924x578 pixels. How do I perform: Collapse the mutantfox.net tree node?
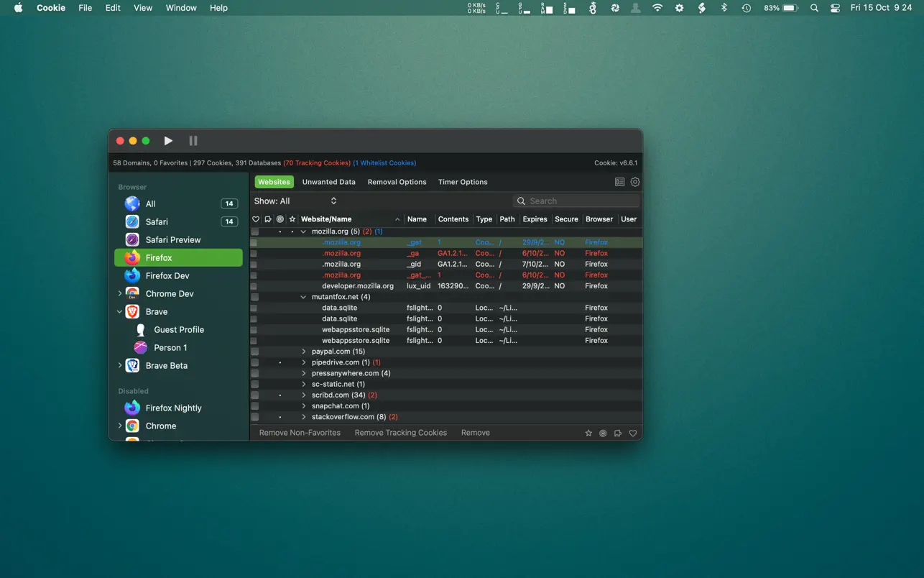coord(303,297)
